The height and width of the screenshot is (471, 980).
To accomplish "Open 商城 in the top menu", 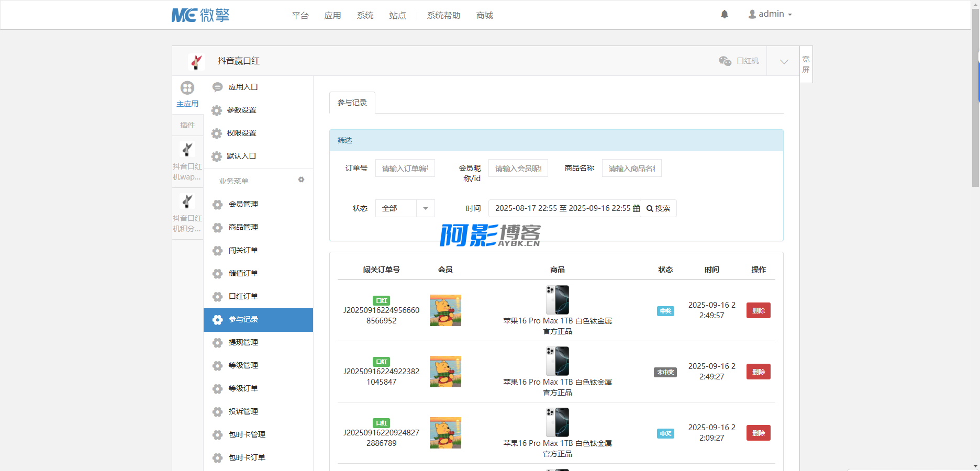I will click(484, 15).
